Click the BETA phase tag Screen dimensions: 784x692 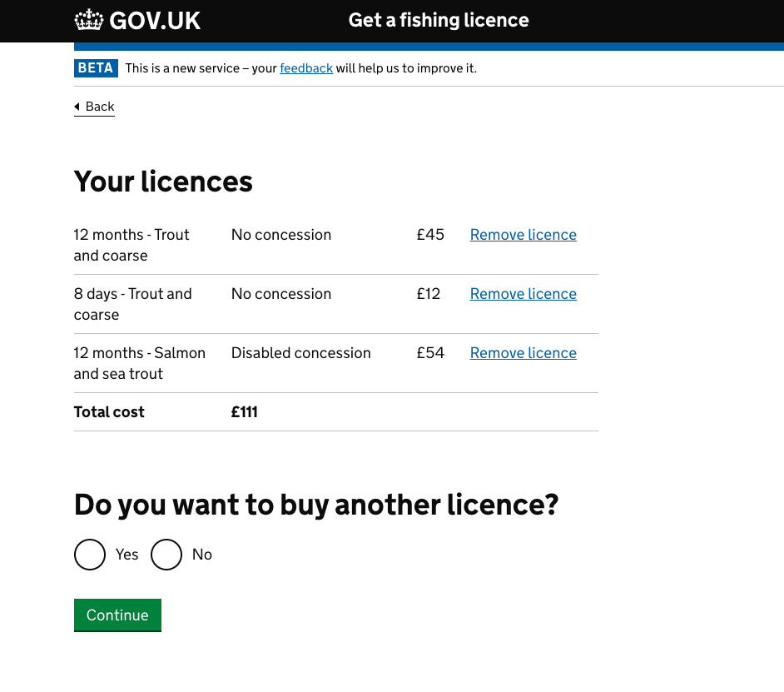pos(96,68)
